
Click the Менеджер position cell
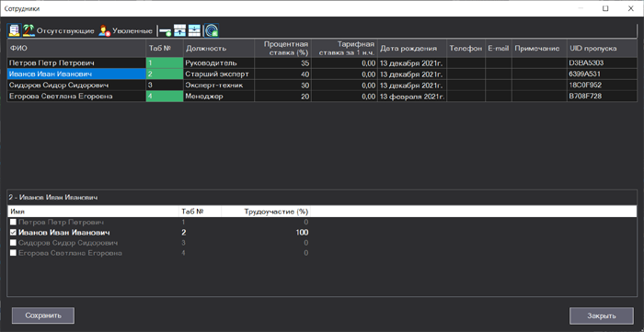219,96
